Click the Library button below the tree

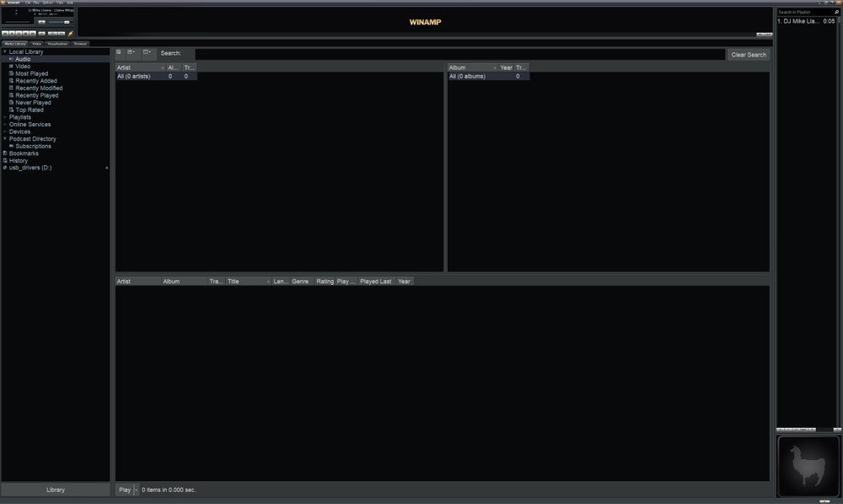pos(56,490)
